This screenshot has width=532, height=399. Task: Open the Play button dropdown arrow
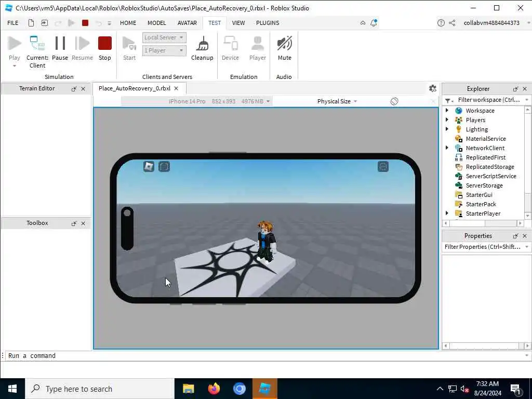pyautogui.click(x=14, y=66)
